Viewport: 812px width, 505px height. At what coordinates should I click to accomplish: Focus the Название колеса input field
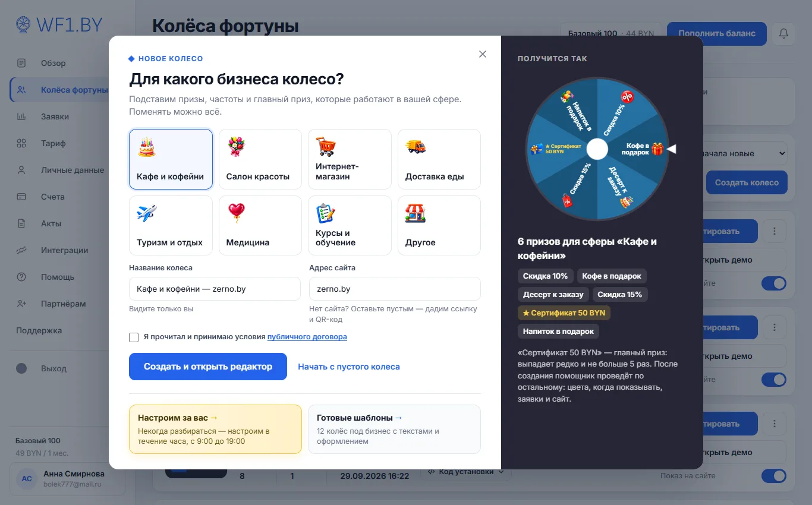coord(215,289)
